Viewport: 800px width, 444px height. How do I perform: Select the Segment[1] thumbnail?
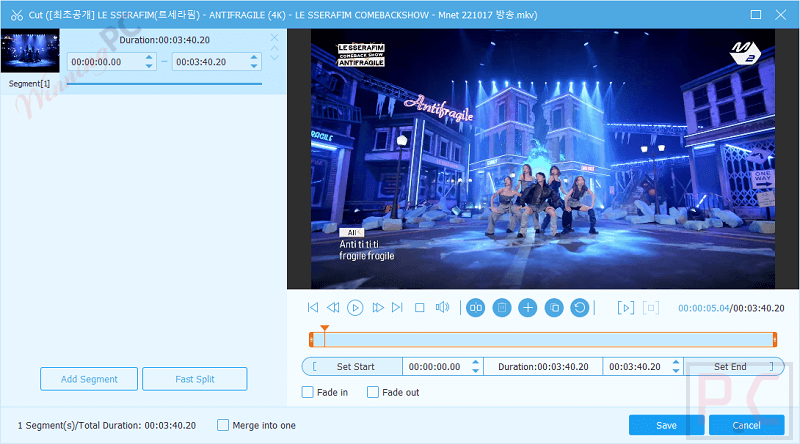pos(30,50)
